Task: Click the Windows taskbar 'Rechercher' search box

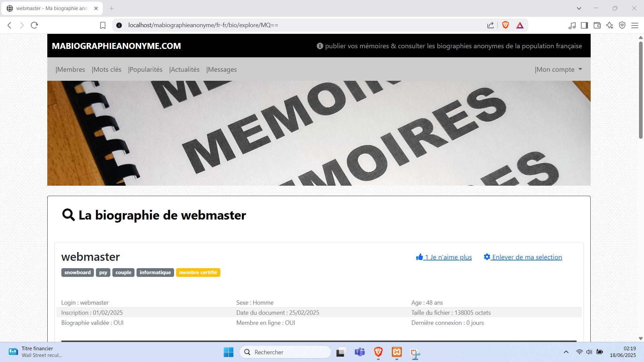Action: tap(285, 352)
